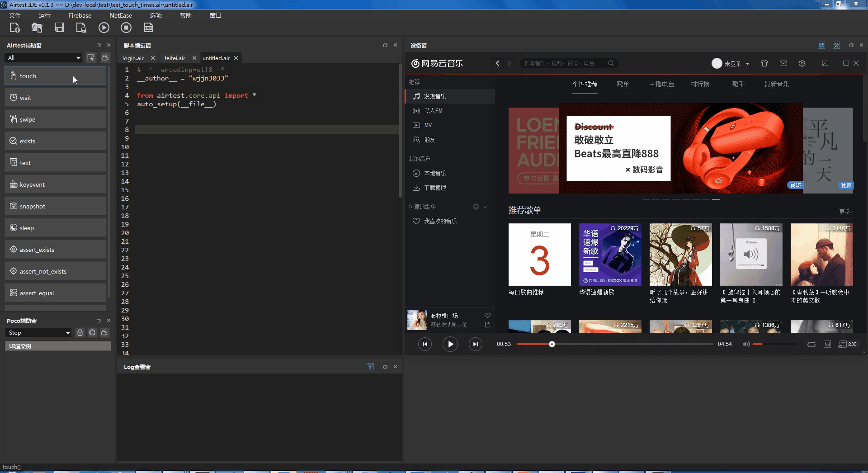Open the 未登录 account dropdown
868x473 pixels.
point(731,63)
